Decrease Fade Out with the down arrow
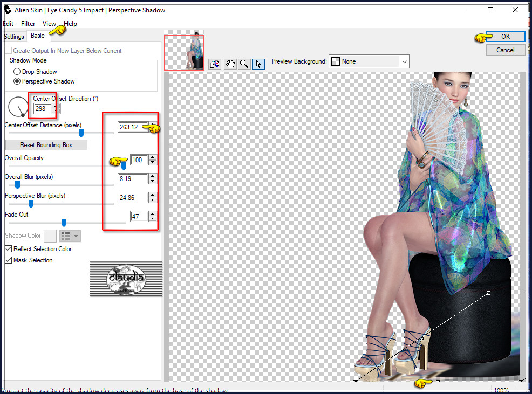Image resolution: width=532 pixels, height=394 pixels. (x=153, y=219)
